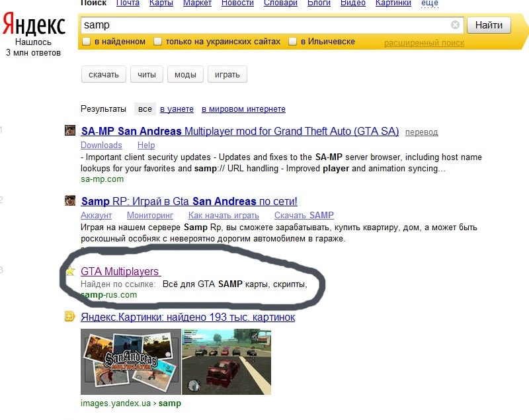Screen dimensions: 529x420
Task: Expand the 'еще' services dropdown
Action: pos(429,3)
